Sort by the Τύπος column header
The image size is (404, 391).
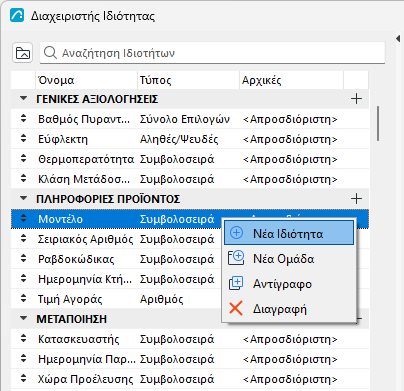click(188, 80)
